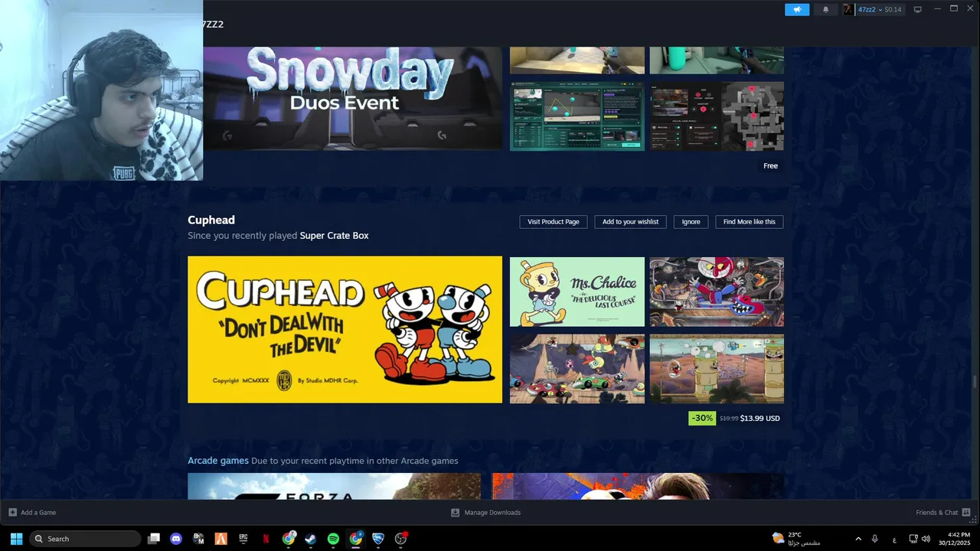
Task: Open the Cuphead main capsule image
Action: pos(345,329)
